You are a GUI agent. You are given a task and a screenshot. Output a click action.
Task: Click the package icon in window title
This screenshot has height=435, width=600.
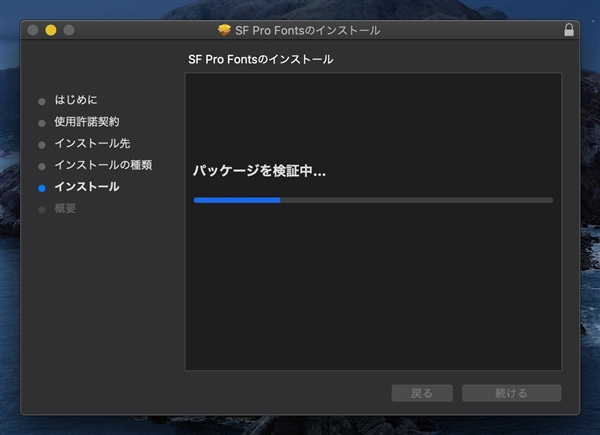pyautogui.click(x=224, y=30)
